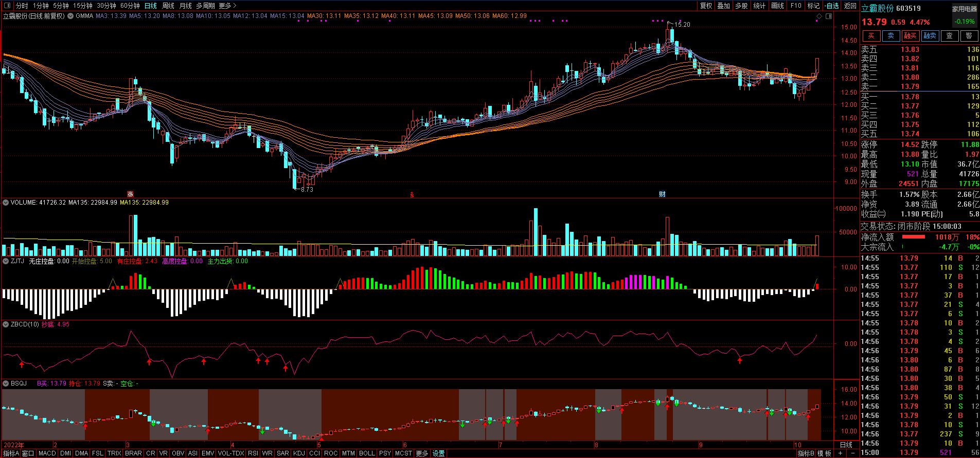Click the 融买 margin buy button

click(911, 35)
